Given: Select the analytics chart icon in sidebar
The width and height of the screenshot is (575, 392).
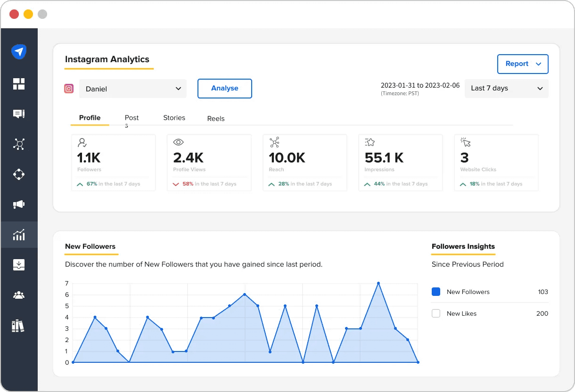Looking at the screenshot, I should click(19, 234).
